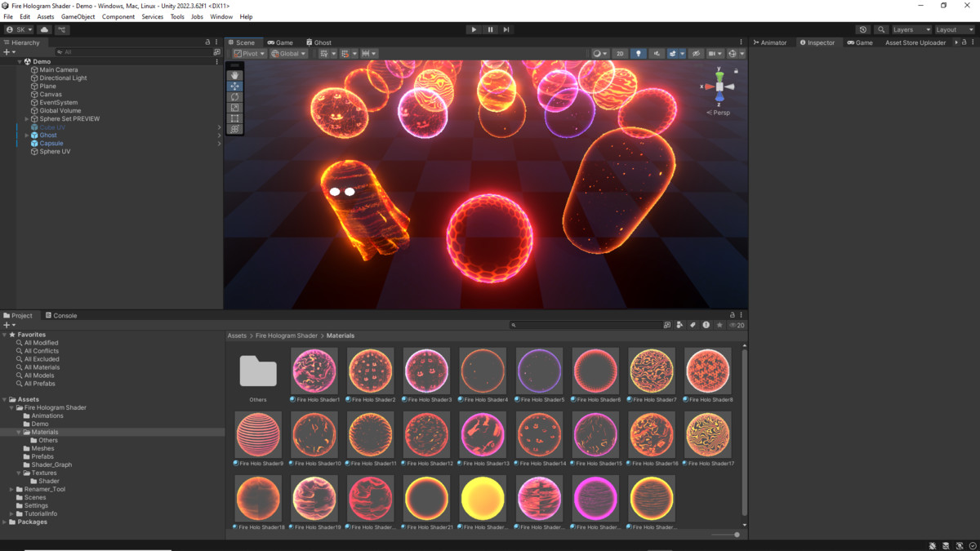Open the Layout dropdown
The width and height of the screenshot is (980, 551).
click(x=954, y=29)
